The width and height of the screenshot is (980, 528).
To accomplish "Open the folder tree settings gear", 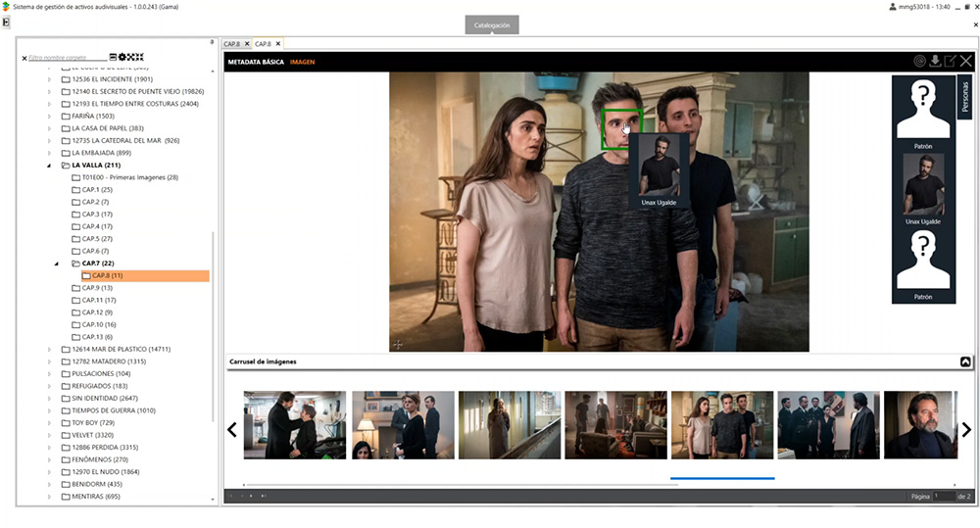I will (122, 57).
